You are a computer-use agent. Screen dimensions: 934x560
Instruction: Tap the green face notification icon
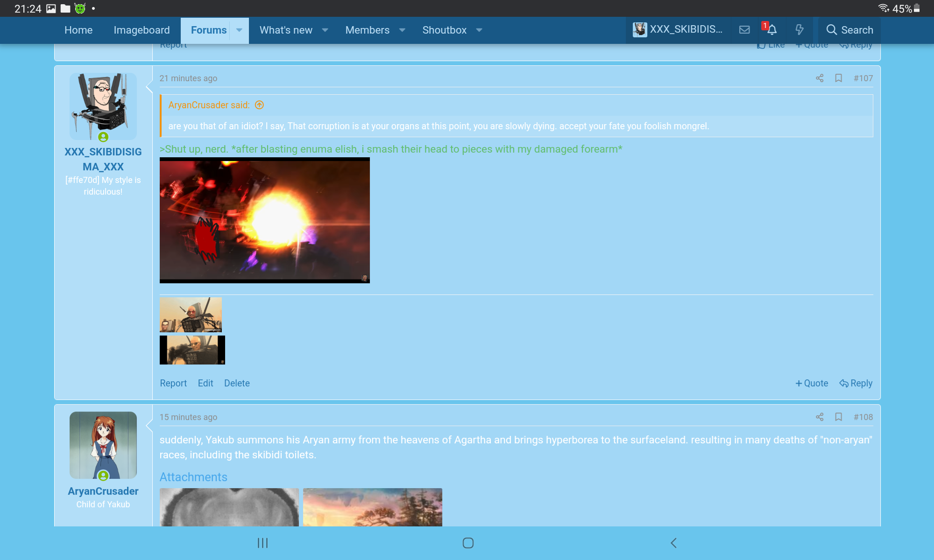pyautogui.click(x=80, y=8)
